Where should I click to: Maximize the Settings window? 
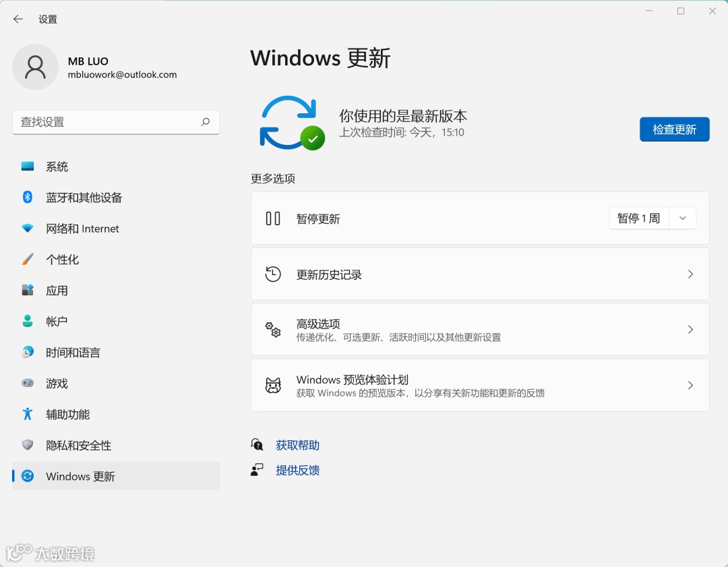point(681,11)
